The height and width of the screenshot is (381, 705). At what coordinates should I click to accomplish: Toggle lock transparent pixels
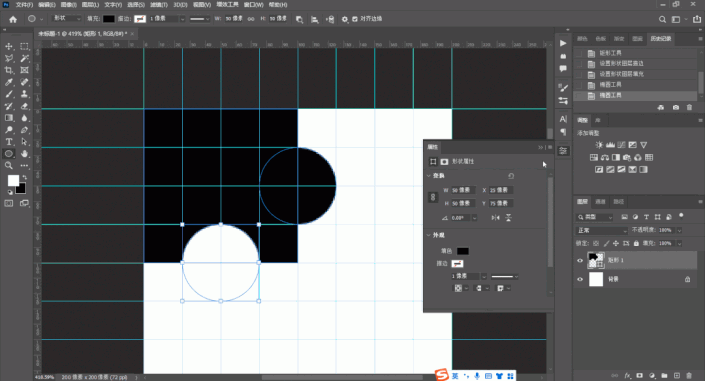[x=596, y=243]
